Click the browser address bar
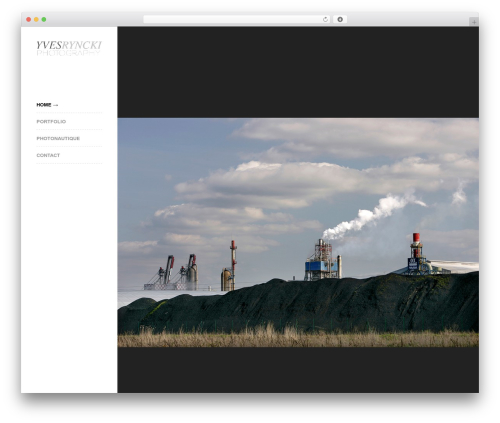The height and width of the screenshot is (423, 500). click(237, 19)
